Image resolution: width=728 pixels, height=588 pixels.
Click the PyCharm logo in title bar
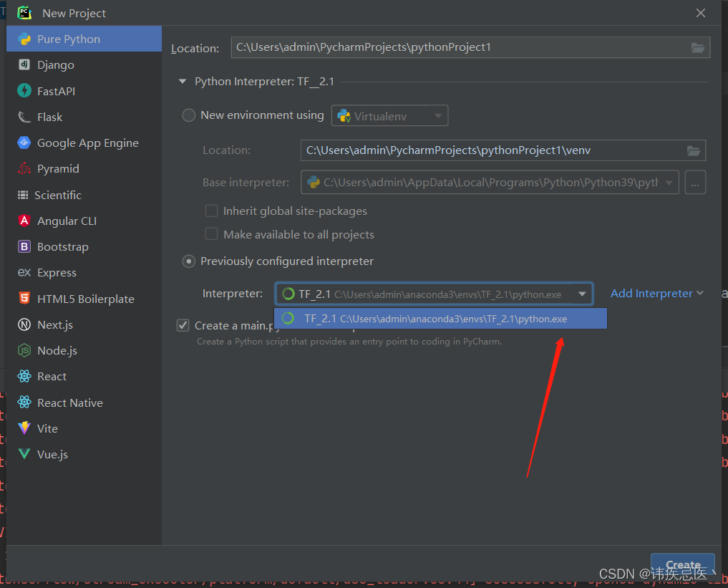tap(24, 13)
